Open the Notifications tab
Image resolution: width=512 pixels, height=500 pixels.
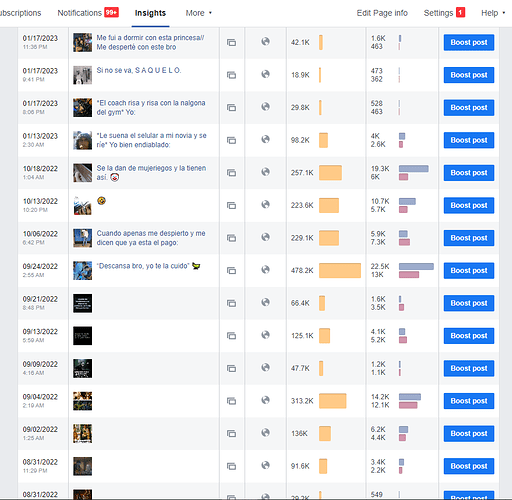(x=79, y=13)
